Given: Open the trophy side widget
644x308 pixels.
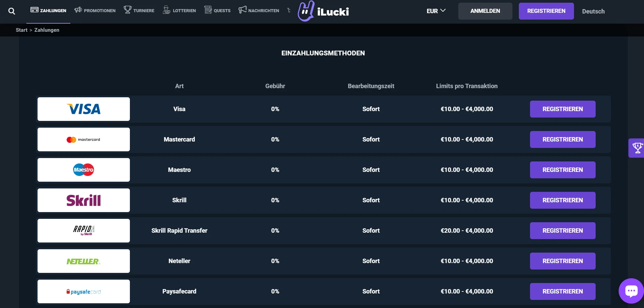Looking at the screenshot, I should click(637, 148).
